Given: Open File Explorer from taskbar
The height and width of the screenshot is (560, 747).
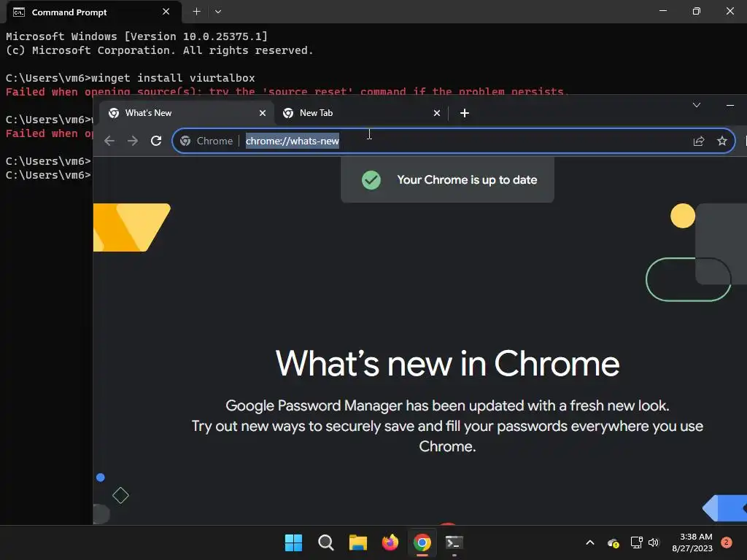Looking at the screenshot, I should coord(357,542).
